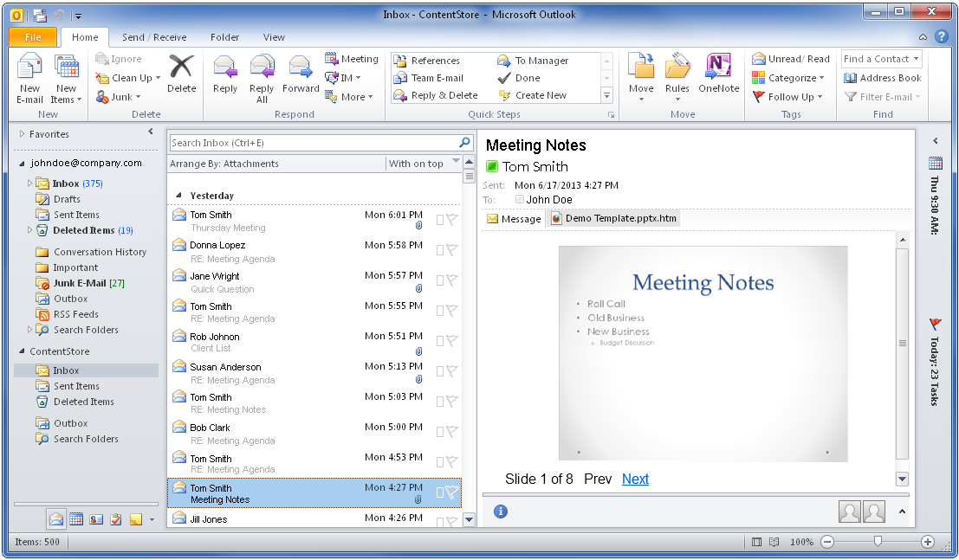Open the Rules icon in Move group
959x560 pixels.
pos(677,69)
